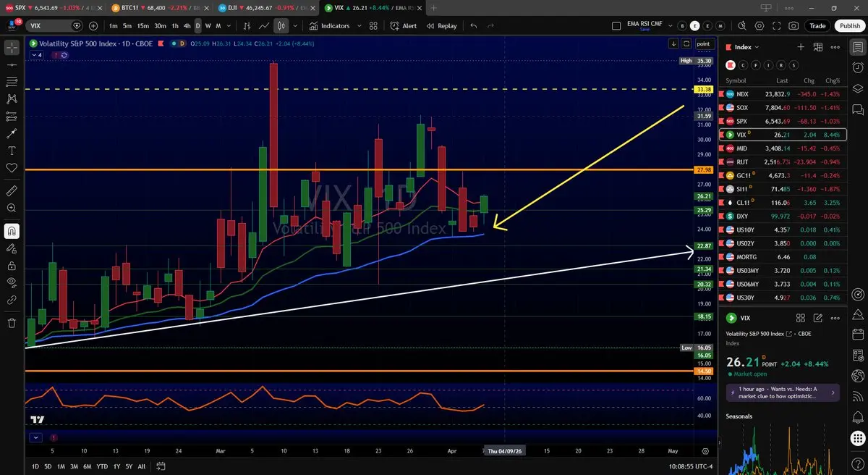The width and height of the screenshot is (868, 475).
Task: Toggle hide all drawings eye icon
Action: coord(12,282)
